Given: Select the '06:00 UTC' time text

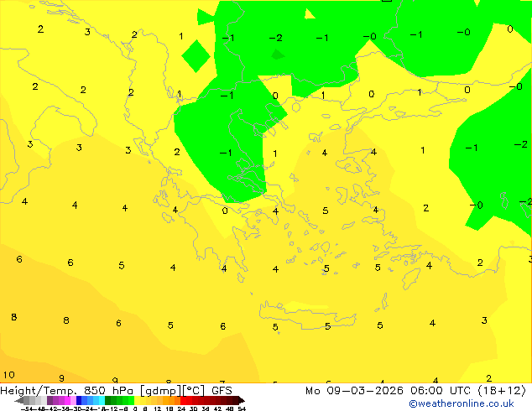Looking at the screenshot, I should [x=442, y=391].
